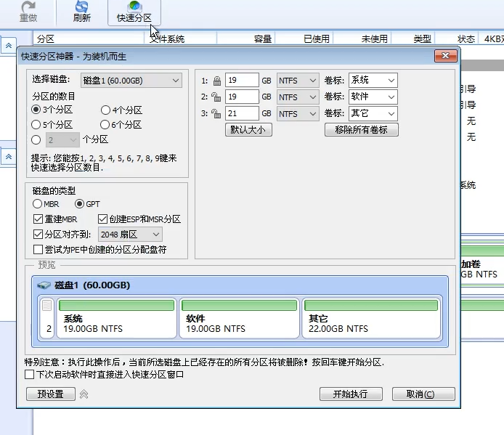Click the partition 3 size field

point(242,113)
